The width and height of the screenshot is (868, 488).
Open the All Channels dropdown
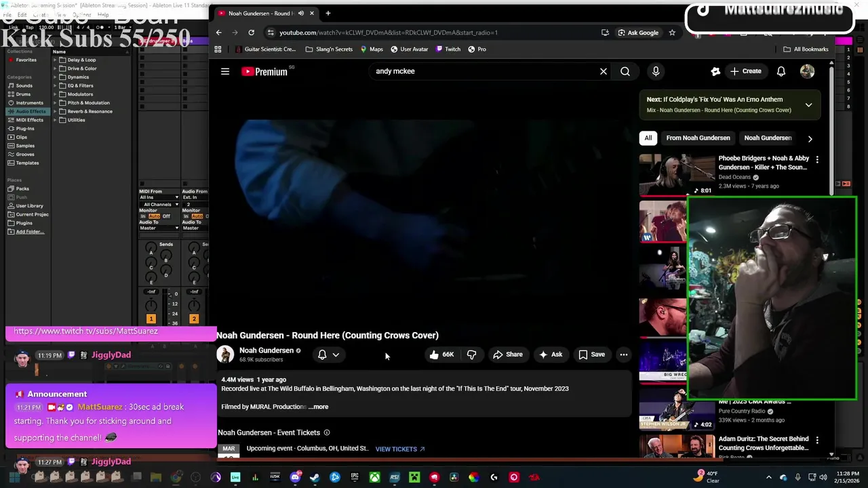(x=159, y=204)
